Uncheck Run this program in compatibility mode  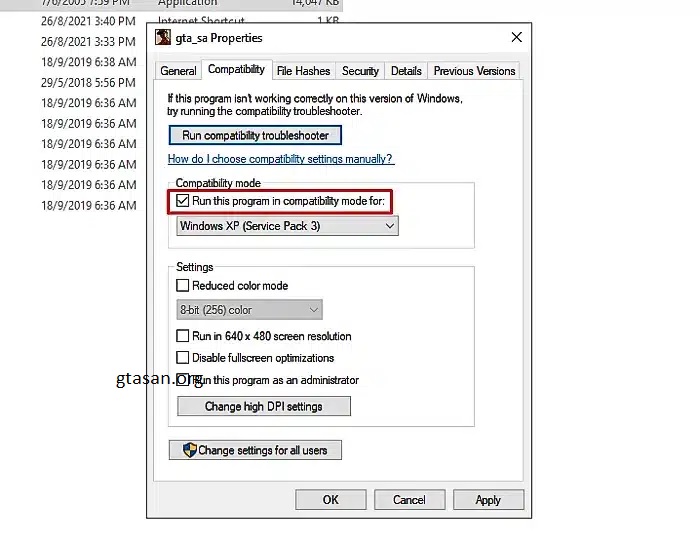point(183,201)
